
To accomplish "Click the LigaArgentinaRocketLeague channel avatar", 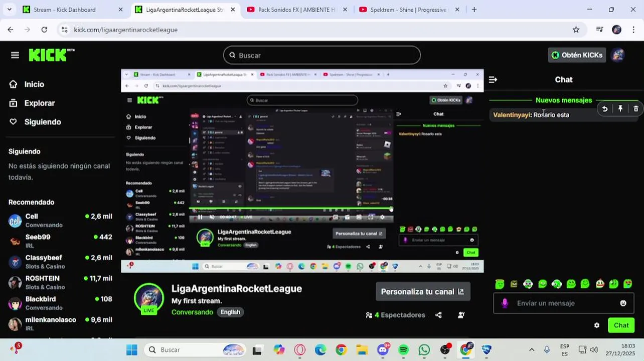I will [149, 298].
